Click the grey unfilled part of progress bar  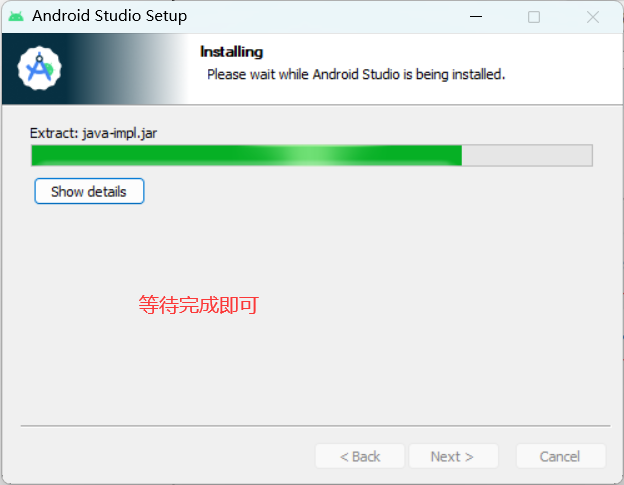pyautogui.click(x=527, y=156)
